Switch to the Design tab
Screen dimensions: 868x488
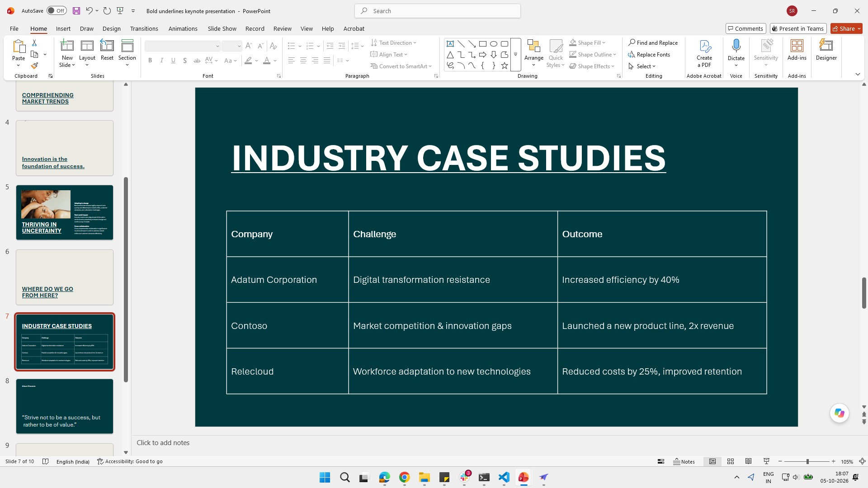click(x=111, y=28)
